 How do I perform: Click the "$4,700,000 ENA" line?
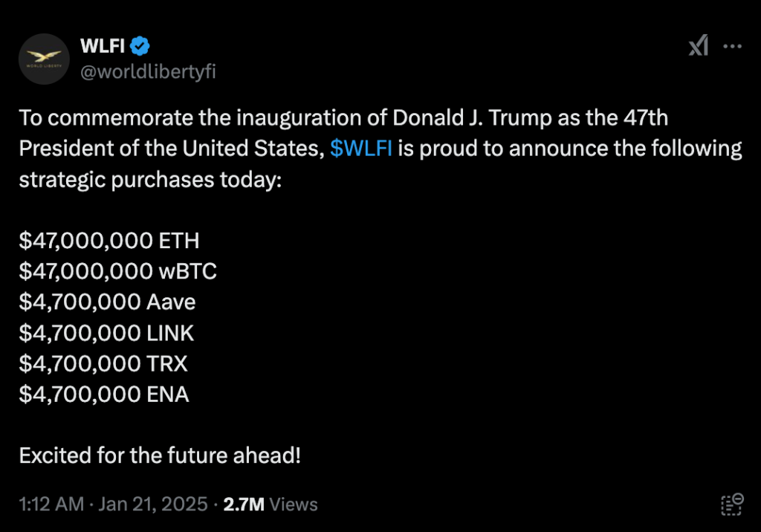pyautogui.click(x=104, y=394)
